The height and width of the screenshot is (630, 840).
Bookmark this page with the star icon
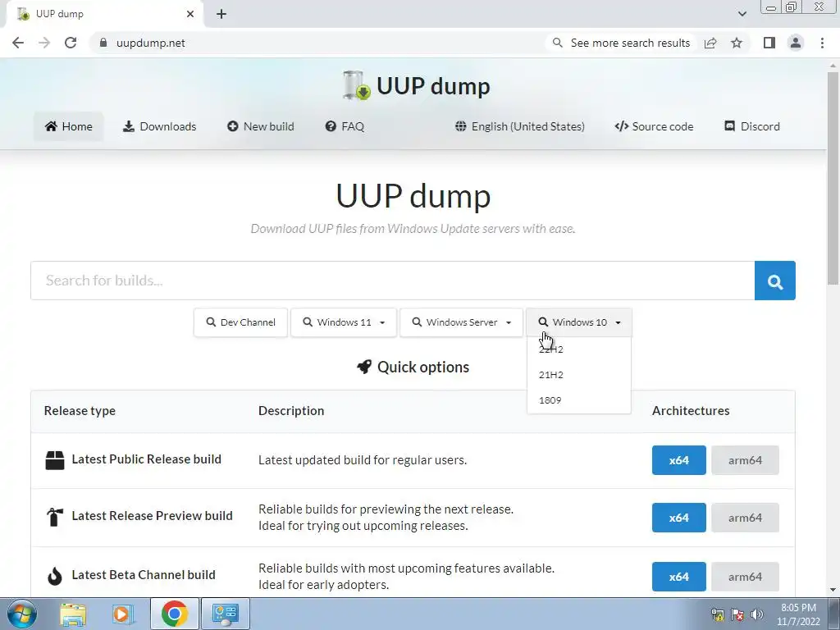coord(737,43)
